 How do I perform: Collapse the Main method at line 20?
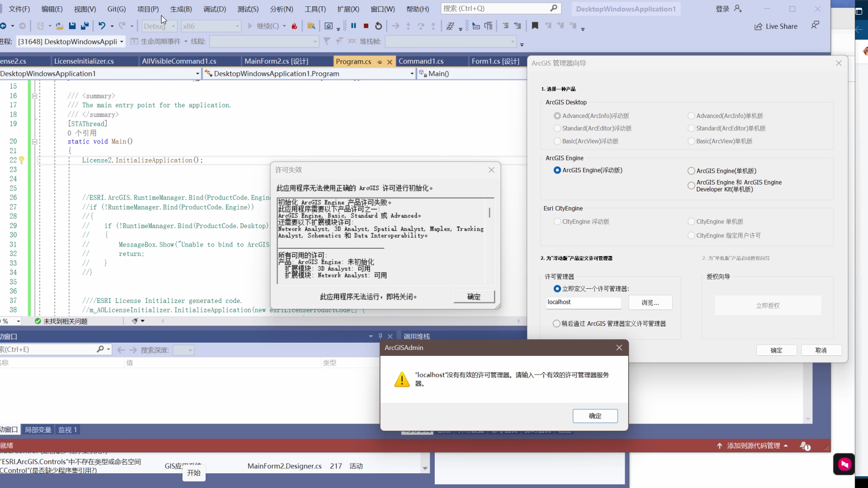point(35,141)
